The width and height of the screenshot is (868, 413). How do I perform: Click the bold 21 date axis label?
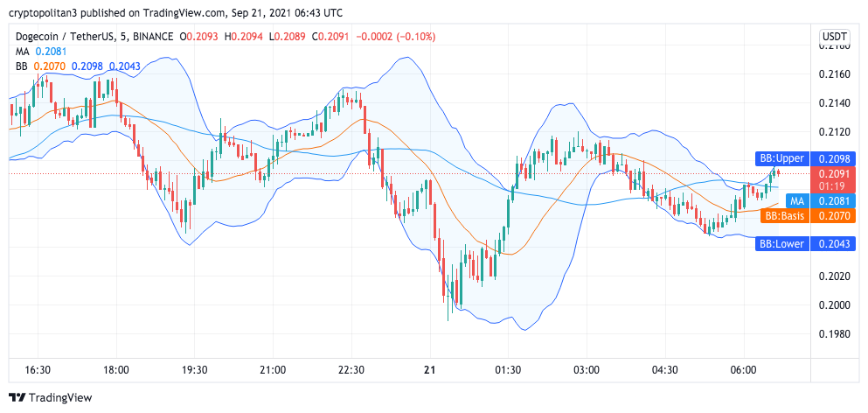(429, 370)
